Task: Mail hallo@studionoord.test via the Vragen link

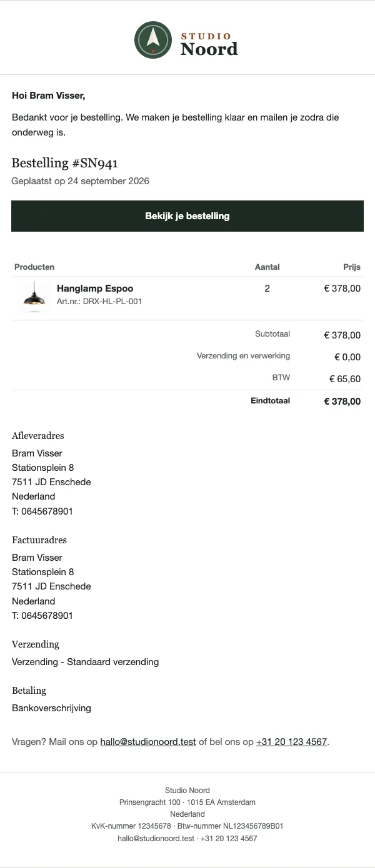Action: (148, 742)
